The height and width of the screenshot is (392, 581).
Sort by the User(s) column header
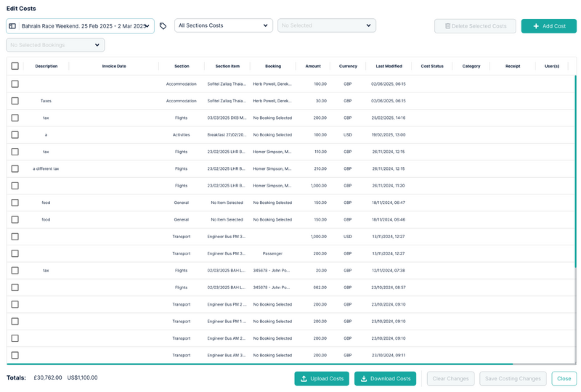[x=551, y=66]
